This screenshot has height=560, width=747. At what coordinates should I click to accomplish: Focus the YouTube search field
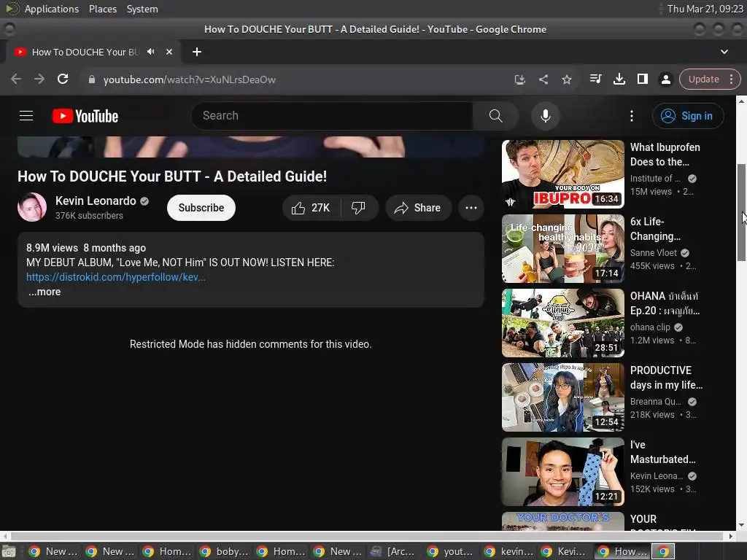pos(332,116)
